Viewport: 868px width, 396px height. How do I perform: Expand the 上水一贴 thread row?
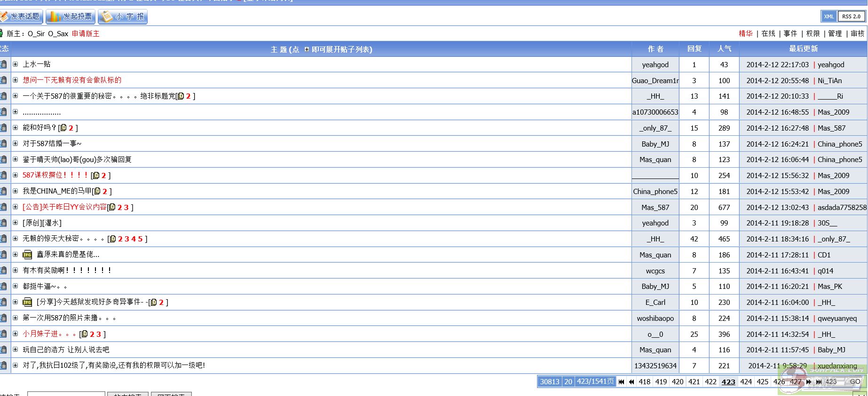(15, 64)
